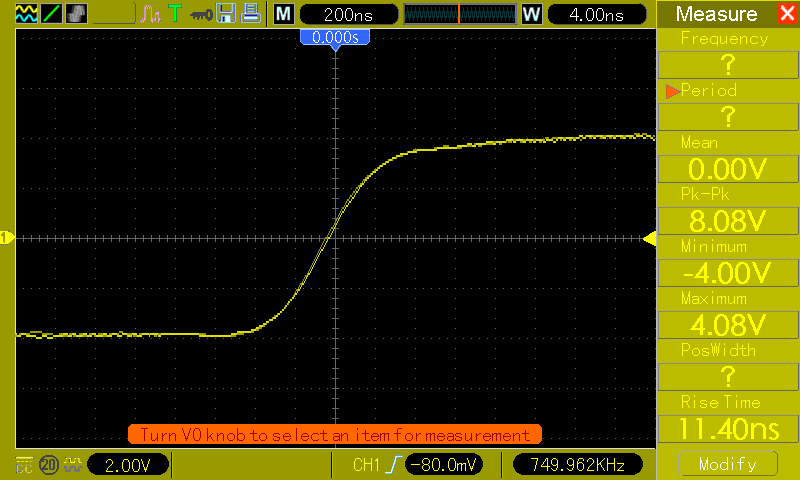800x480 pixels.
Task: Click the printer icon
Action: (x=251, y=13)
